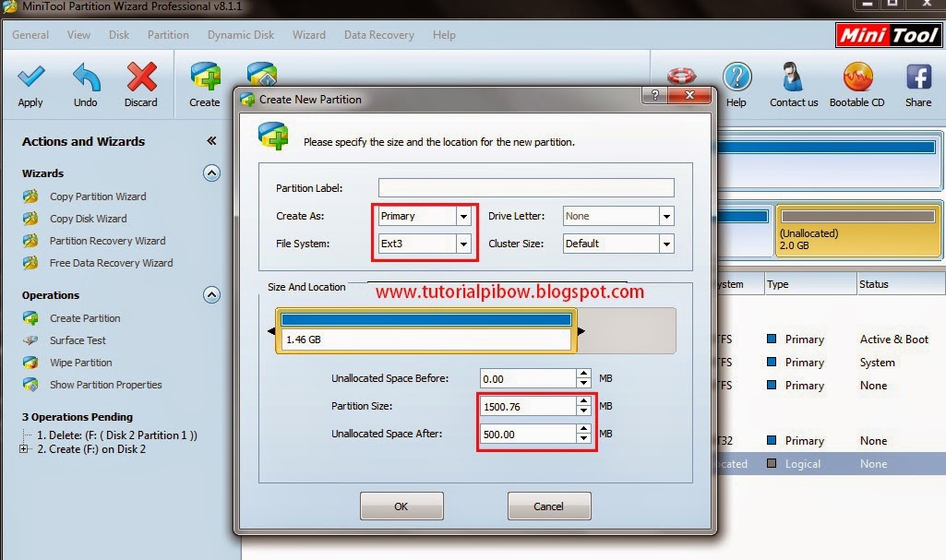Click the MiniTool logo
This screenshot has height=560, width=946.
888,35
